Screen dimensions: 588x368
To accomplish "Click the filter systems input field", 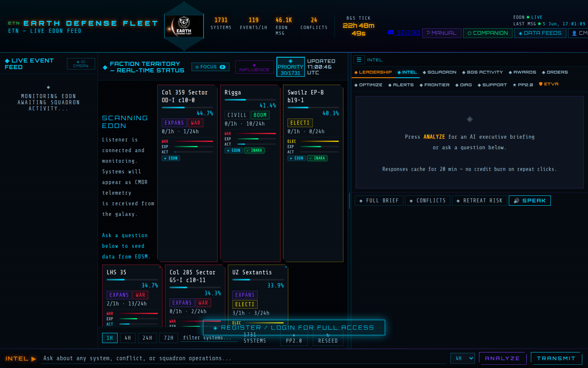I will click(x=209, y=338).
